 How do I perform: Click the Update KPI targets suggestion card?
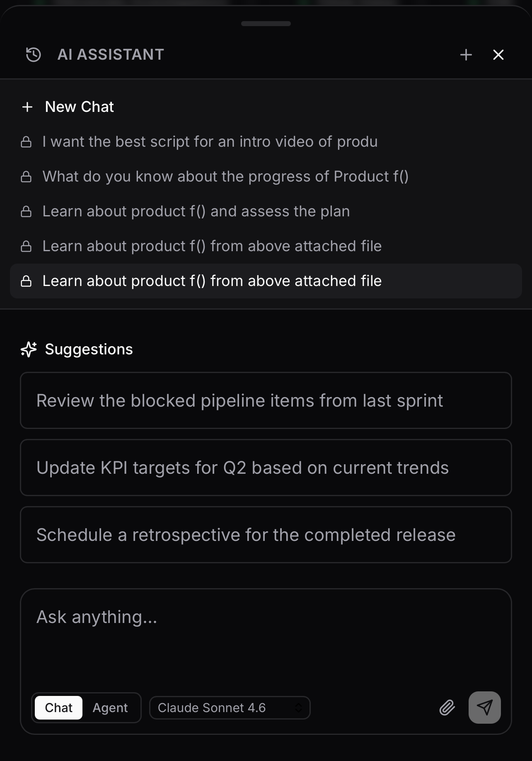point(266,468)
